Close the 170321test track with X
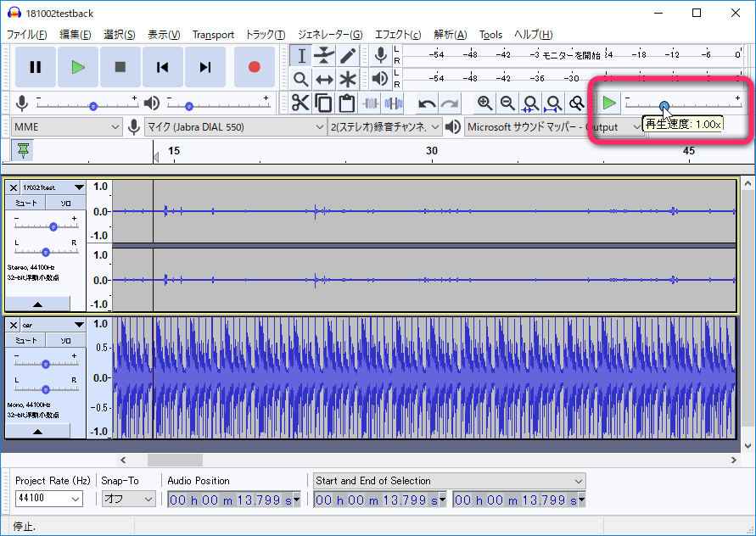This screenshot has height=536, width=756. (x=14, y=187)
